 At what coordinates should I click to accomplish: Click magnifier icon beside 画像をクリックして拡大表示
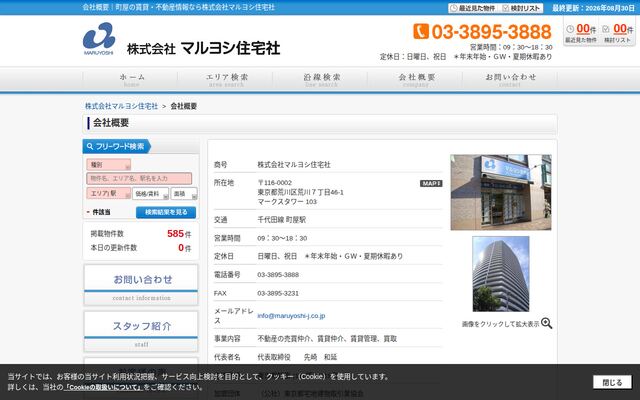click(x=547, y=323)
